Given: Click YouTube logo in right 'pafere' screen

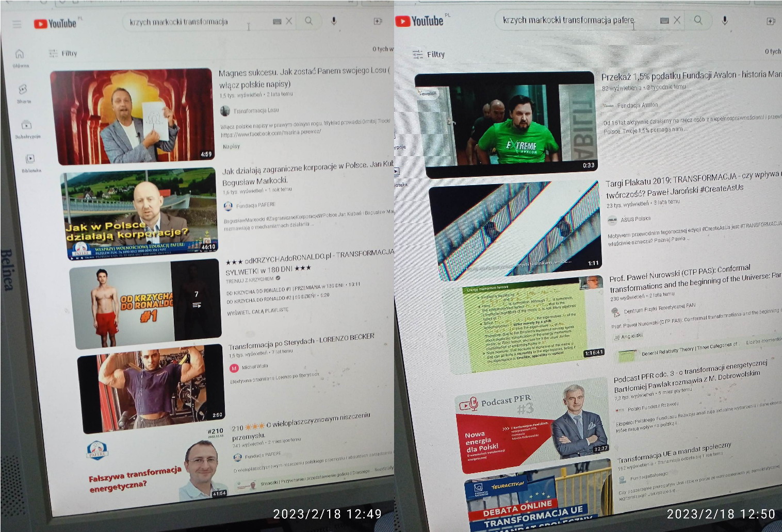Looking at the screenshot, I should [x=419, y=21].
